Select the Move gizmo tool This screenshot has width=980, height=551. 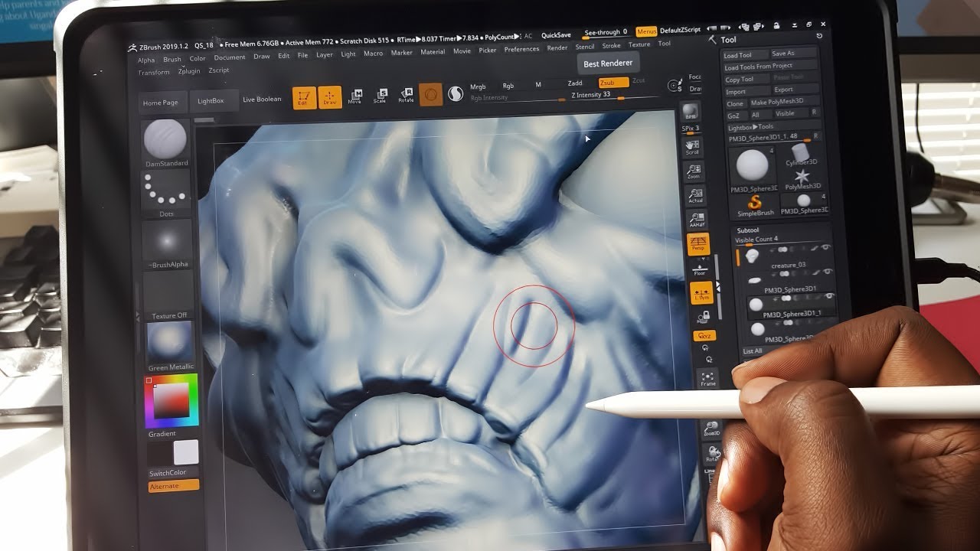(x=354, y=96)
